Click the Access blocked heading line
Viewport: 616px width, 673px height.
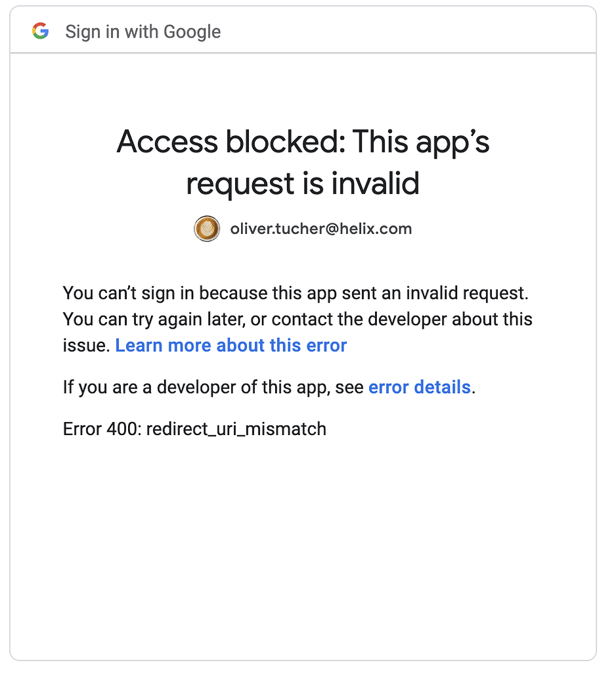tap(303, 142)
